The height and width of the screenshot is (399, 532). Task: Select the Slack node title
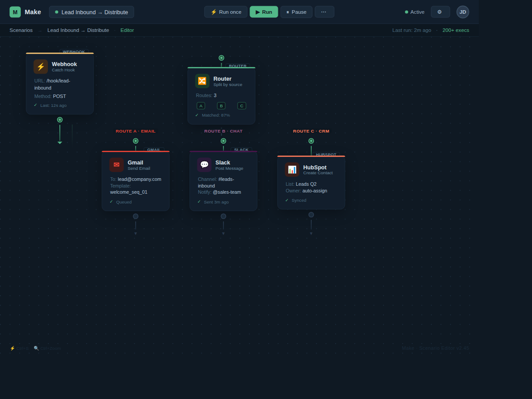click(223, 162)
